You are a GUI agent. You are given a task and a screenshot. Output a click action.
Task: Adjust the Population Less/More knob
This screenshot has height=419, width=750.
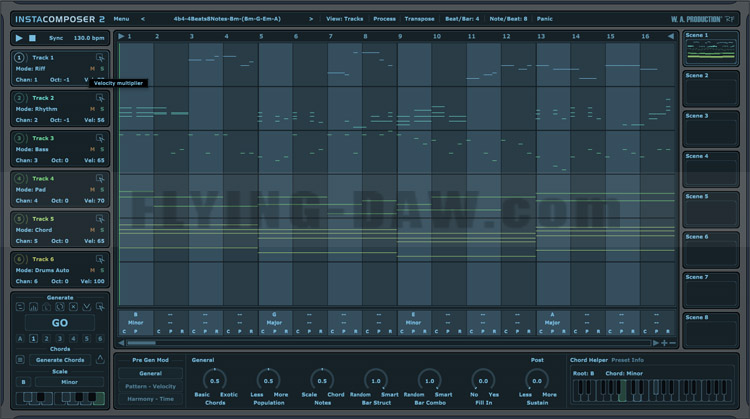[x=268, y=381]
